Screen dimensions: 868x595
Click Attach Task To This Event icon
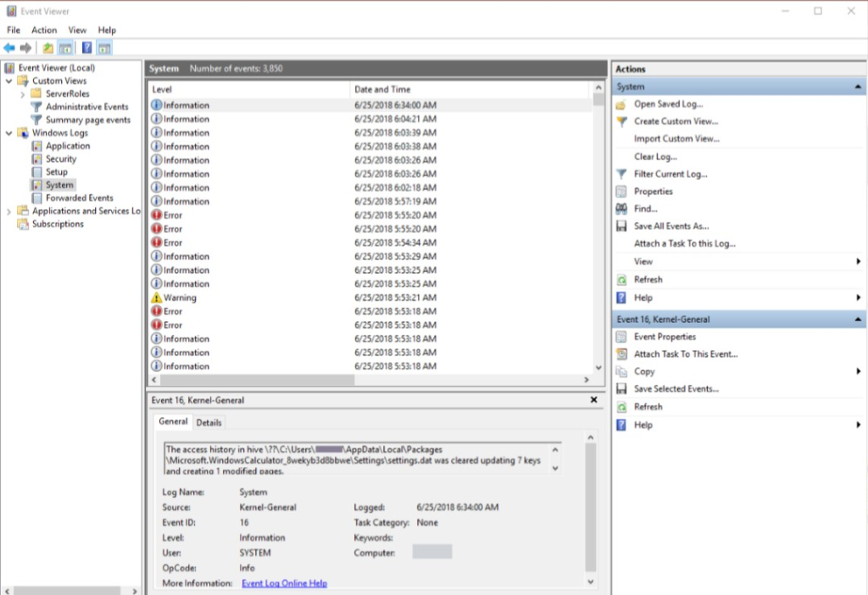[x=621, y=354]
